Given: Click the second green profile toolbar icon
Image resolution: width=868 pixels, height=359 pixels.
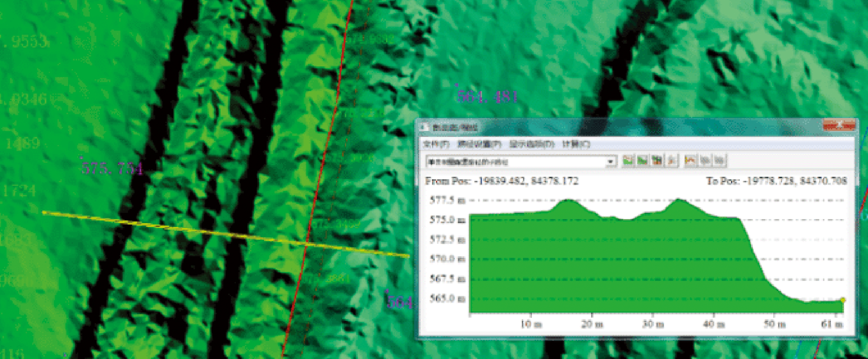Looking at the screenshot, I should pyautogui.click(x=642, y=161).
